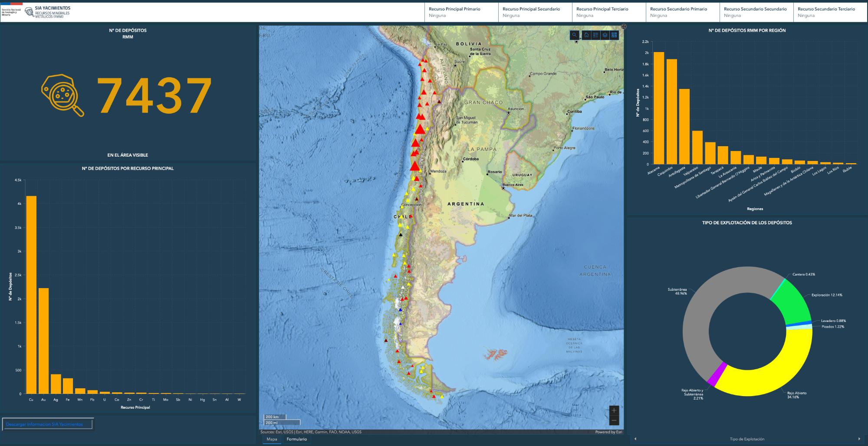Screen dimensions: 868x446
Task: Zoom in on the map
Action: [x=614, y=410]
